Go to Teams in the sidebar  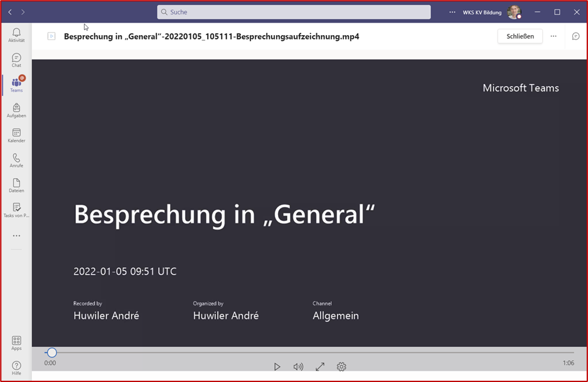[16, 85]
